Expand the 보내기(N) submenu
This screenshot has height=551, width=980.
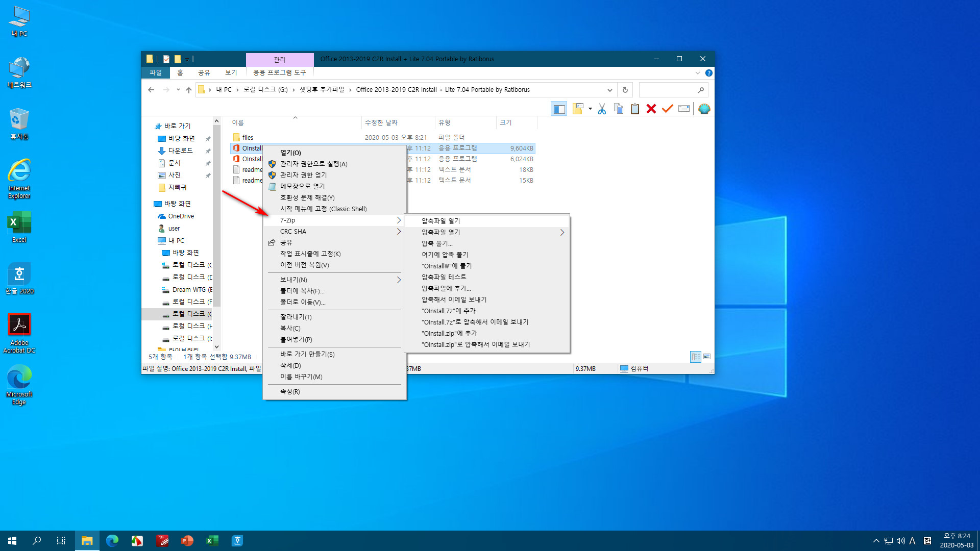334,280
